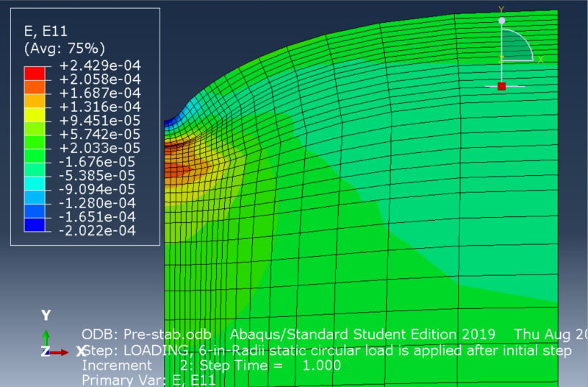Click the compass Y-axis handle dot
This screenshot has height=387, width=588.
click(x=502, y=21)
